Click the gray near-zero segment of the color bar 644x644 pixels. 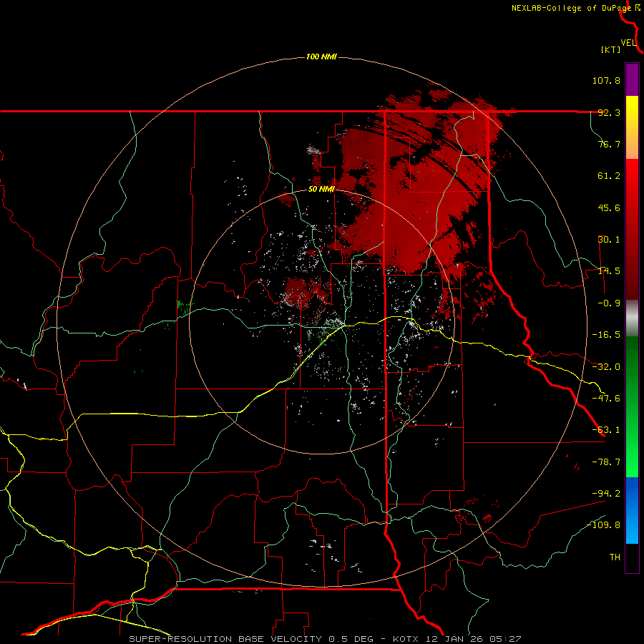(x=632, y=318)
